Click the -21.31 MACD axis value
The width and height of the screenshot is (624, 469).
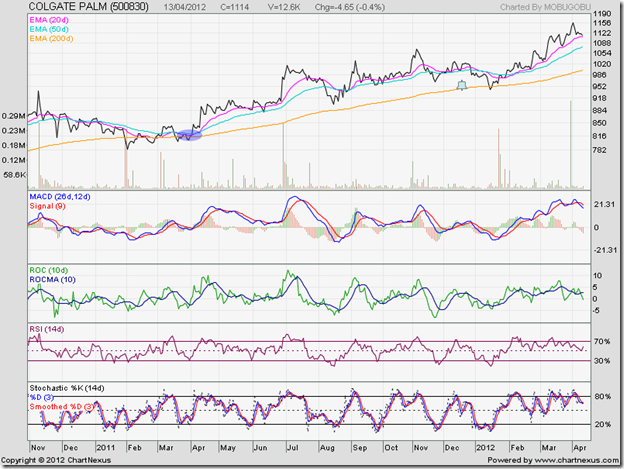(x=605, y=250)
